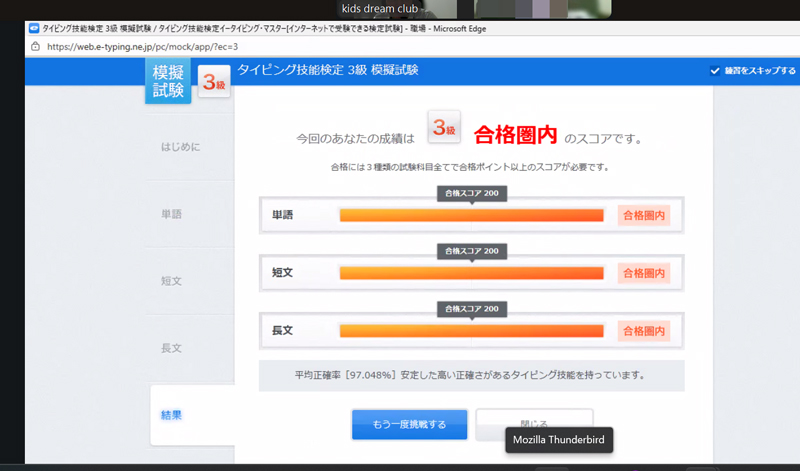Open the はじめに sidebar tab
Viewport: 800px width, 471px height.
180,148
